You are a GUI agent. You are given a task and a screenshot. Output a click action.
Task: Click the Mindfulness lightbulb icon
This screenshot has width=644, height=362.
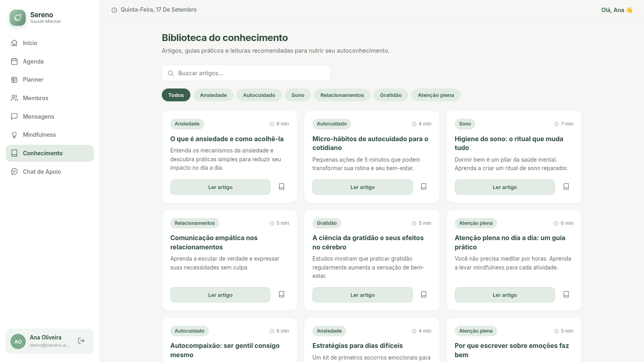pos(14,135)
